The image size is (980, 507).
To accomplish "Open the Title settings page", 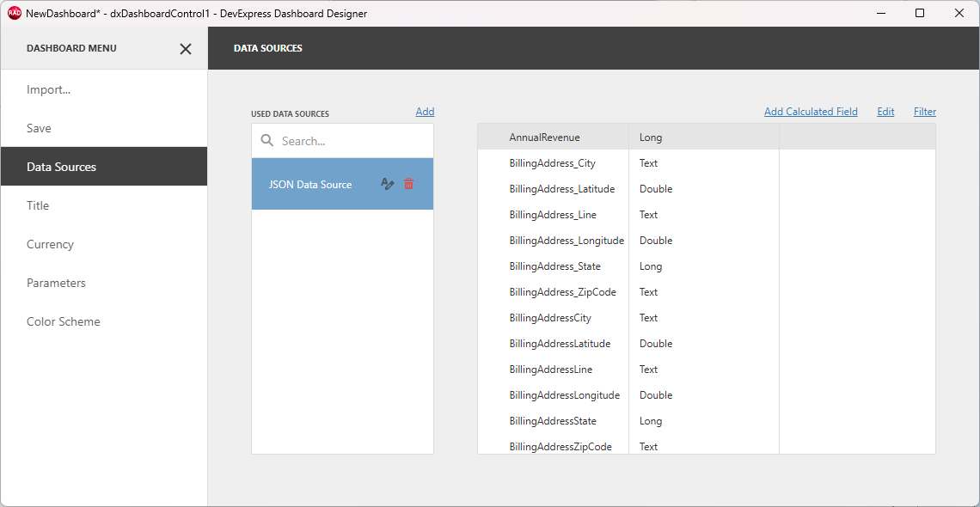I will coord(38,205).
